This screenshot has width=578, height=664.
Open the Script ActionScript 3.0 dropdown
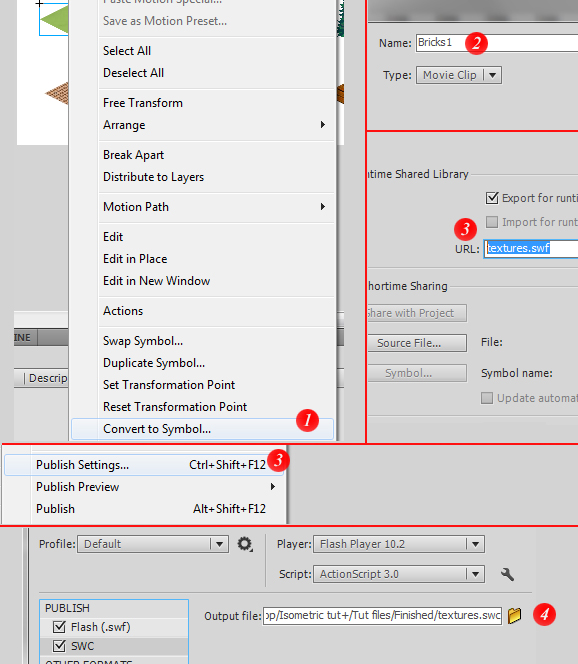pyautogui.click(x=399, y=574)
